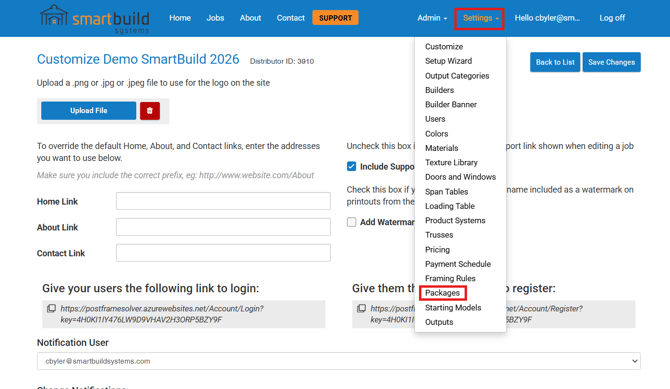Open Materials settings
The height and width of the screenshot is (389, 670).
[x=441, y=148]
